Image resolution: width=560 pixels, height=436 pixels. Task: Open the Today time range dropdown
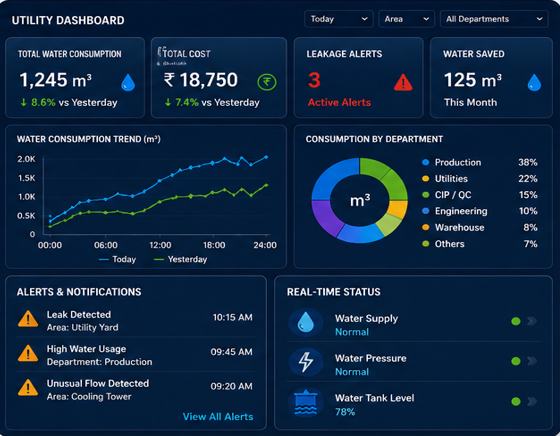click(339, 19)
